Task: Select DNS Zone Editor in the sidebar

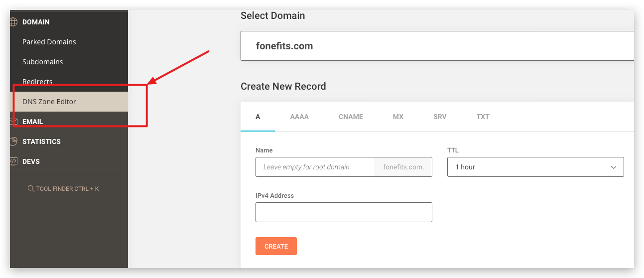Action: tap(49, 102)
